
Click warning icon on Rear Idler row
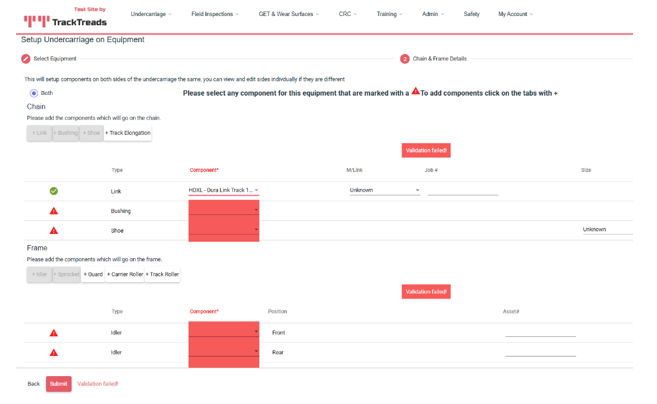click(x=54, y=352)
